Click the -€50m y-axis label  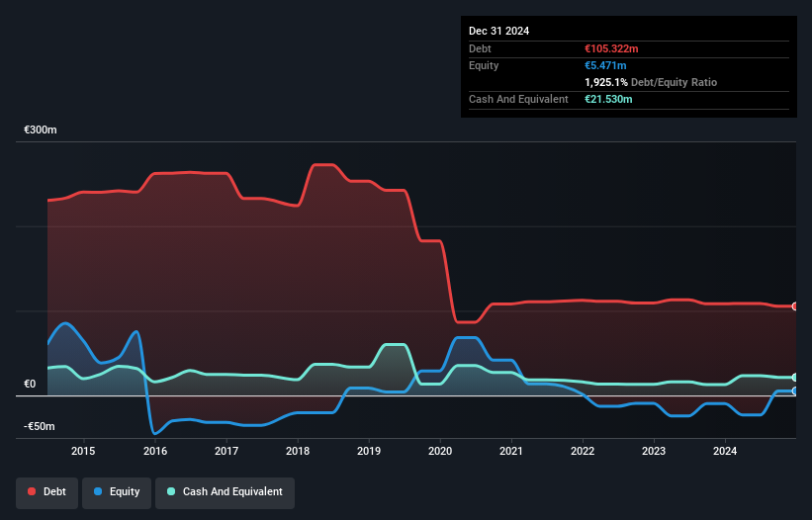click(x=40, y=426)
